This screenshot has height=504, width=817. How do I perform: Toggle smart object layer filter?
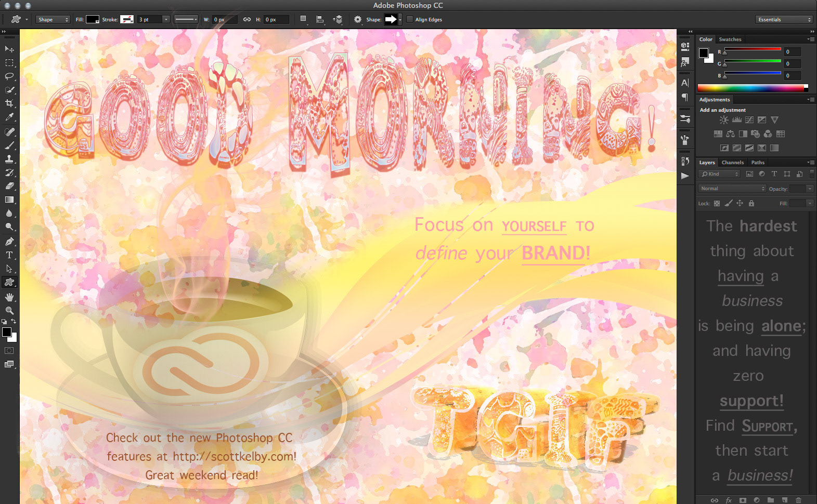click(799, 174)
